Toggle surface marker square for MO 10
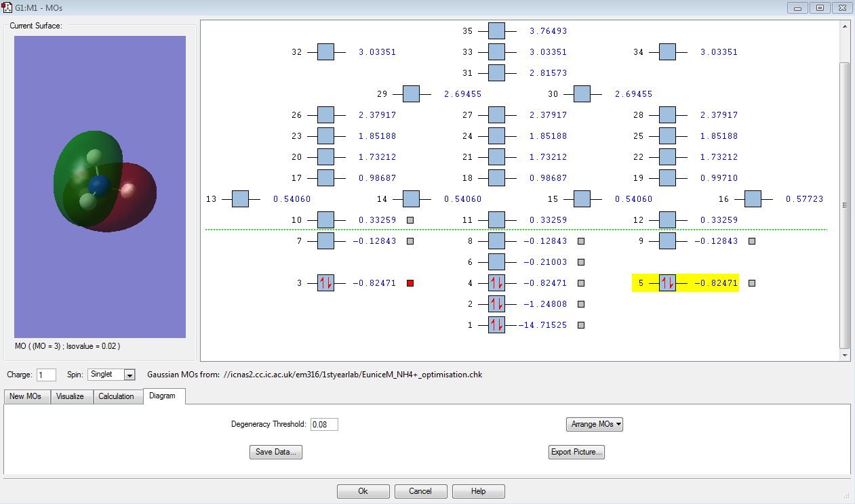This screenshot has height=504, width=855. tap(410, 220)
